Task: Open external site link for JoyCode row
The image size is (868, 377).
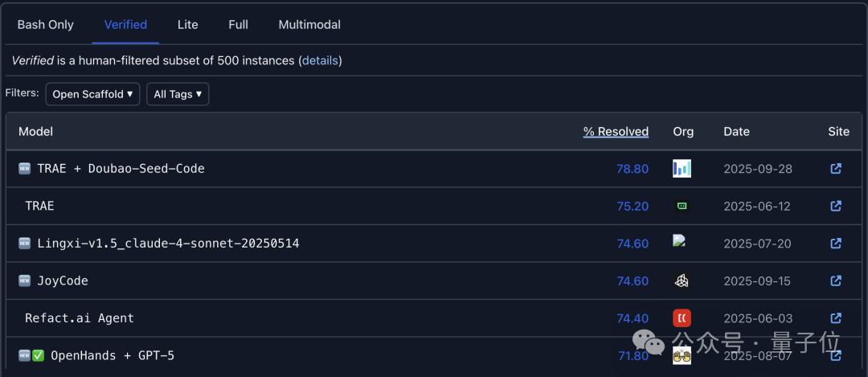Action: 836,281
